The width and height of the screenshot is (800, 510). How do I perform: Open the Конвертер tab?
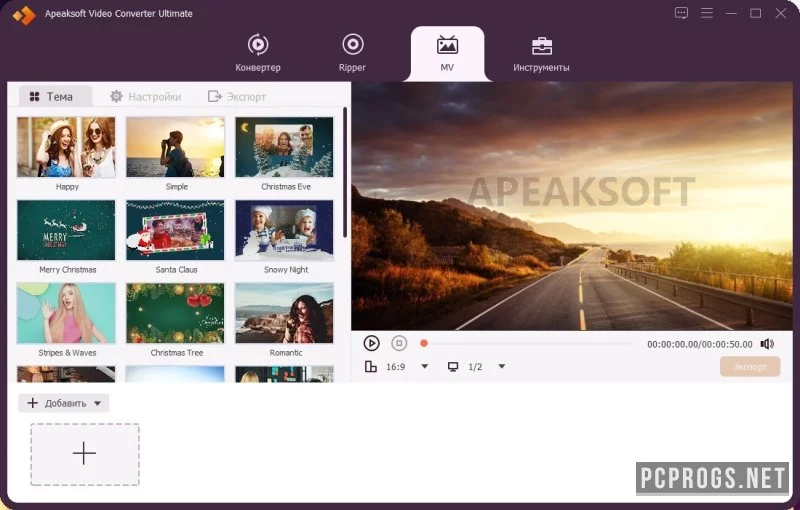click(x=258, y=53)
